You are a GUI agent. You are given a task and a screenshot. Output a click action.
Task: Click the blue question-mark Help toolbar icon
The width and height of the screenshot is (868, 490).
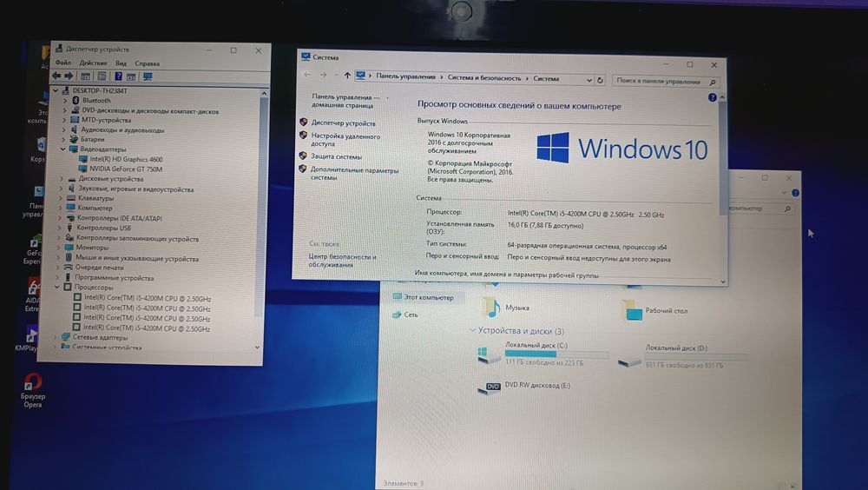tap(118, 76)
